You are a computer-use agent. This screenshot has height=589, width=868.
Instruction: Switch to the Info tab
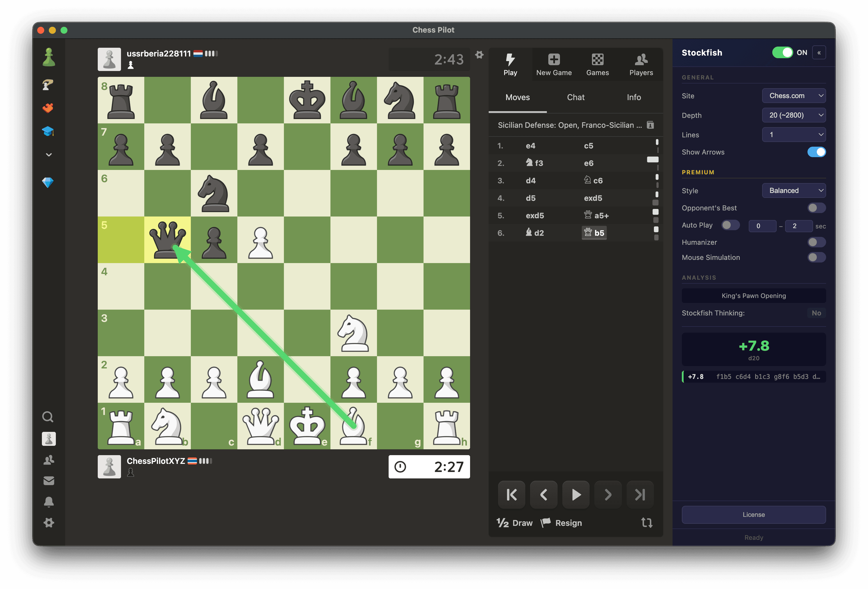[x=634, y=97]
